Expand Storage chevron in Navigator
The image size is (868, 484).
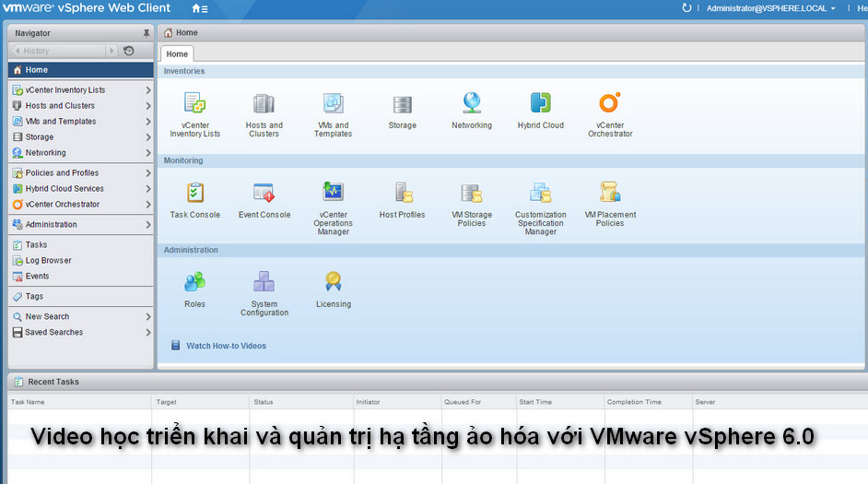tap(147, 136)
